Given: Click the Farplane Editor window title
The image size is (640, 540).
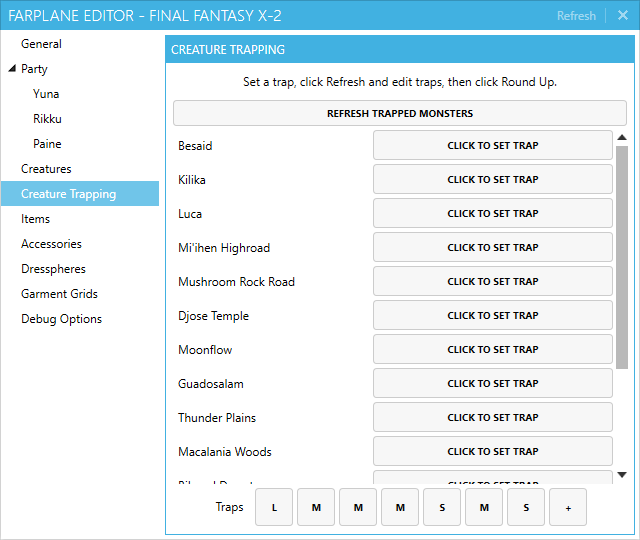Looking at the screenshot, I should tap(145, 16).
